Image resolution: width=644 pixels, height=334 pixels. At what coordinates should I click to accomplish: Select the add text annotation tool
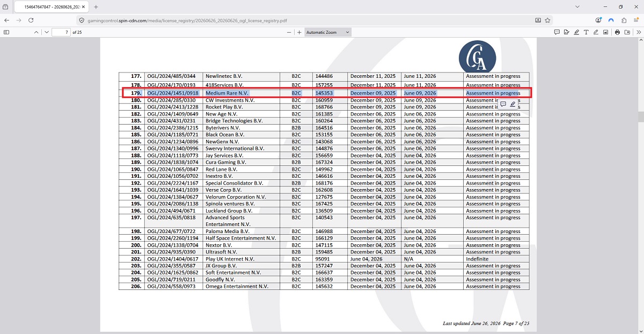point(586,32)
